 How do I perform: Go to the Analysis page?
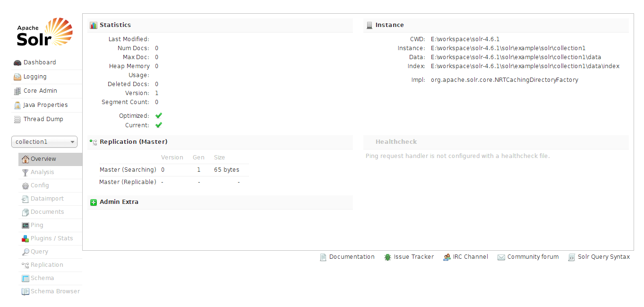pyautogui.click(x=50, y=172)
